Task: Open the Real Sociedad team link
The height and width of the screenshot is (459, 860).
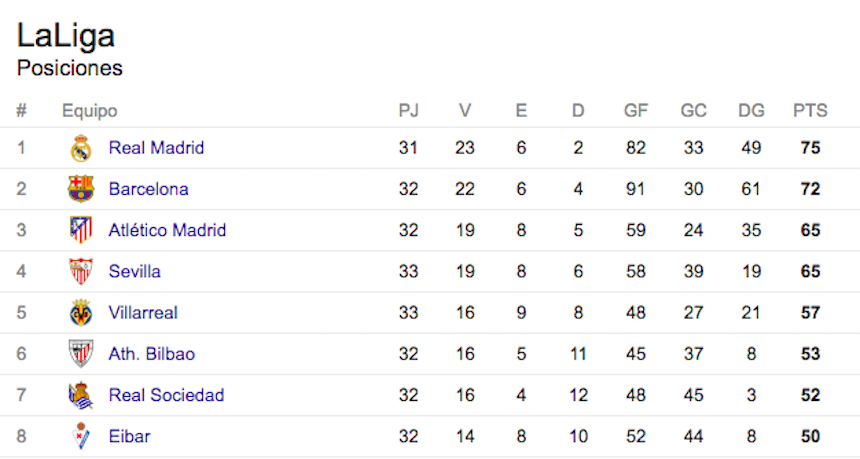Action: (x=166, y=395)
